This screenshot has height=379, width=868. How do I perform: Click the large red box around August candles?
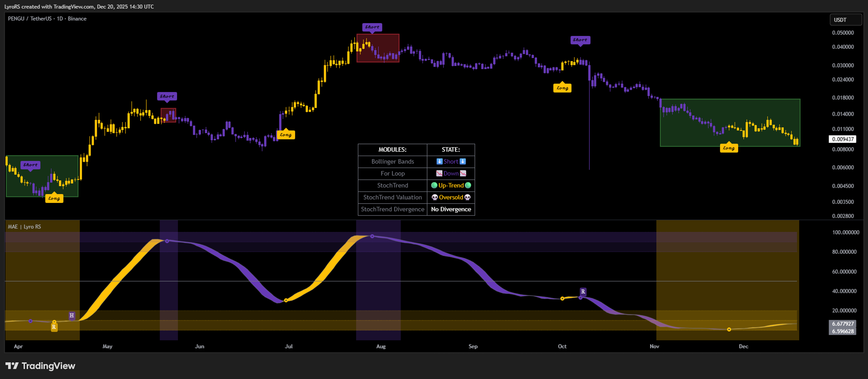[x=378, y=48]
